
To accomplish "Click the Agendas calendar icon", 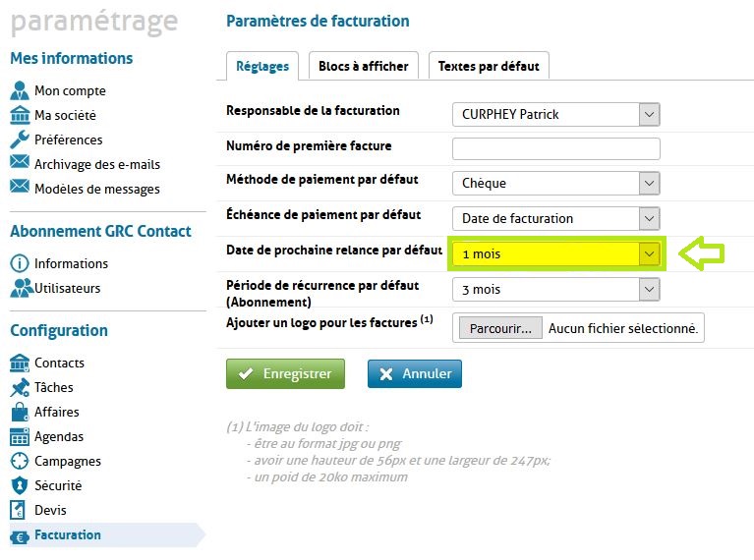I will pyautogui.click(x=20, y=437).
